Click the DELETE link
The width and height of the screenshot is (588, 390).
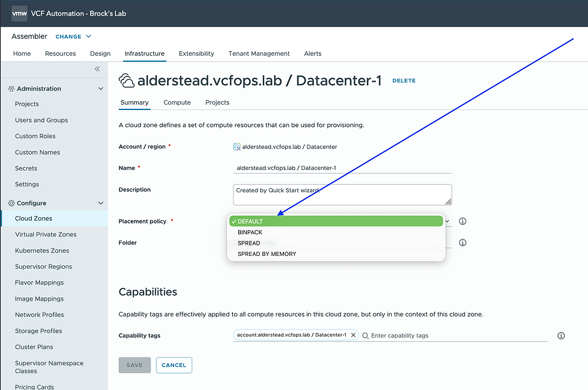pos(404,81)
